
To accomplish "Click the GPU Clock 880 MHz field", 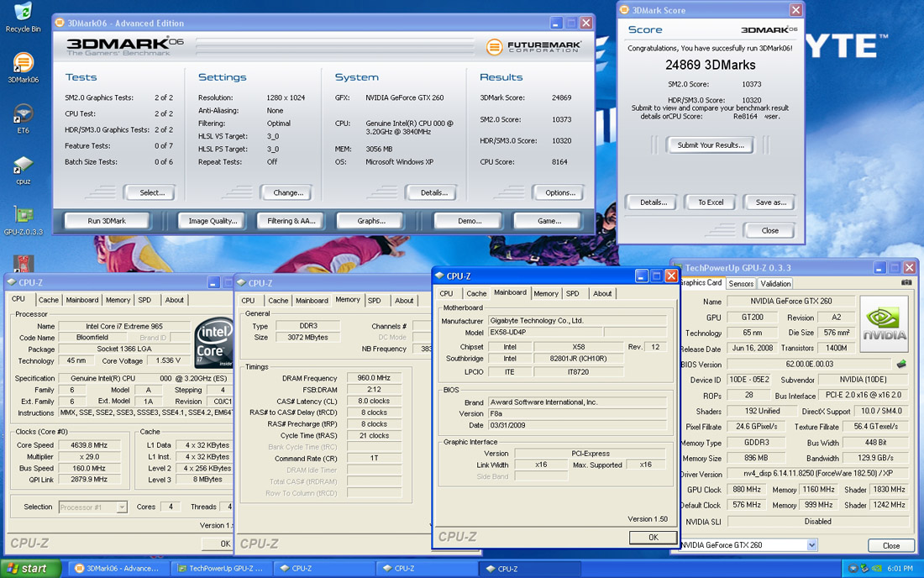I will [x=747, y=490].
